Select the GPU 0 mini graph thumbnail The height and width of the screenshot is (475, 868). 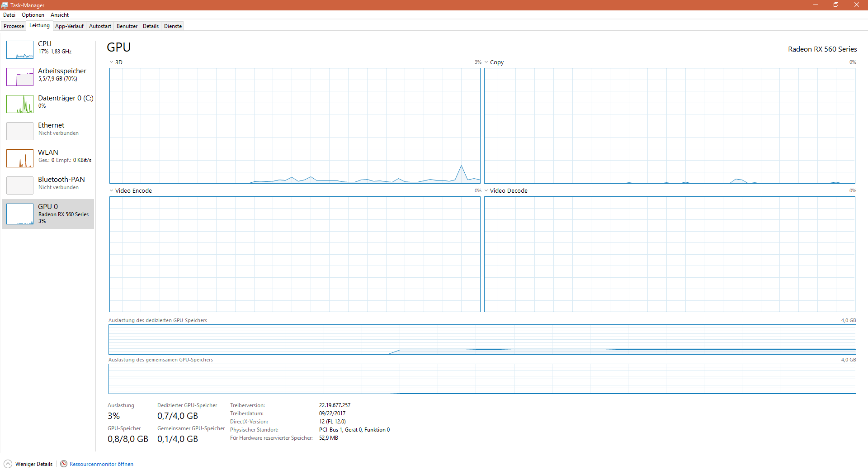coord(20,214)
